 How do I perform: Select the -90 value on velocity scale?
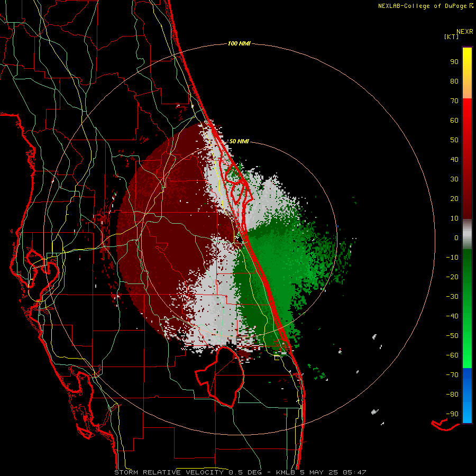[x=452, y=414]
